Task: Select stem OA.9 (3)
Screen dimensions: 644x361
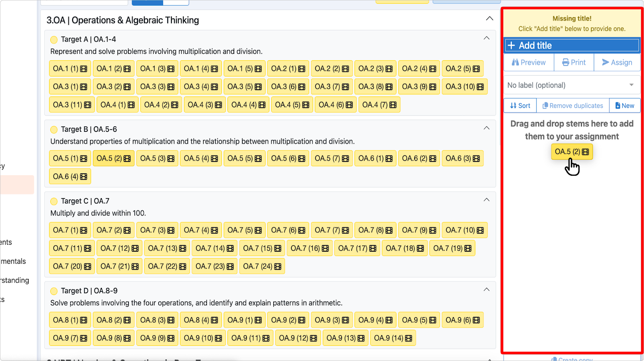Action: point(332,320)
